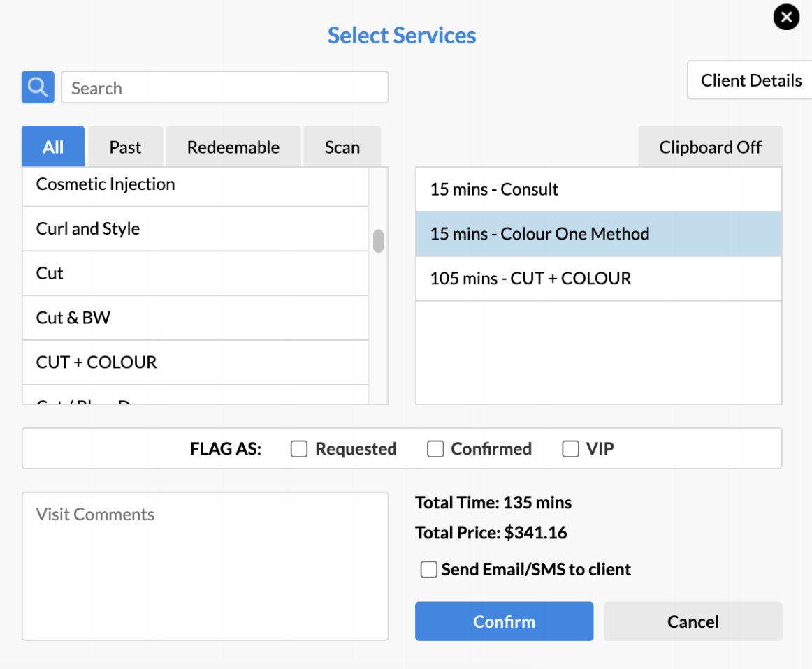Switch to the Redeemable tab
This screenshot has height=669, width=812.
[x=233, y=147]
